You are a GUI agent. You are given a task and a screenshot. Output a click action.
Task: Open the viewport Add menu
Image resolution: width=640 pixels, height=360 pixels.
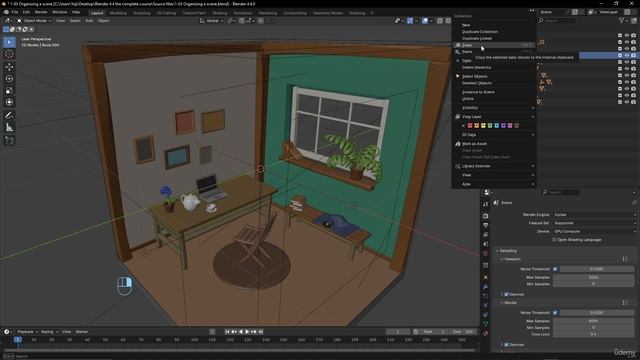(89, 20)
